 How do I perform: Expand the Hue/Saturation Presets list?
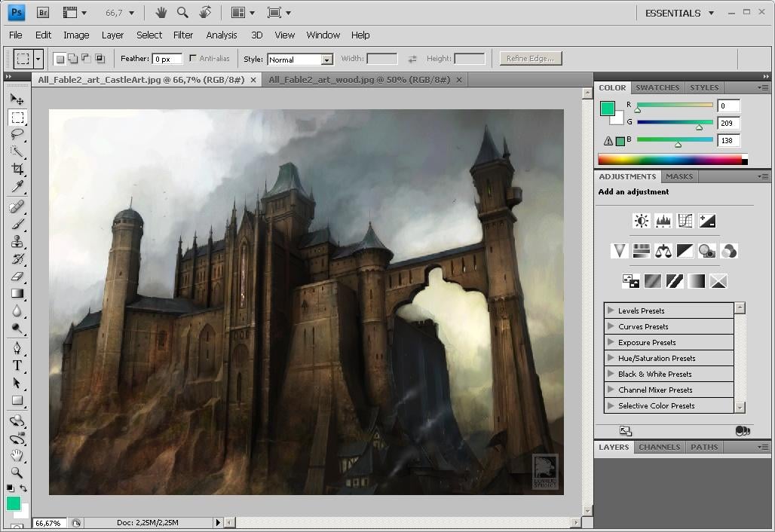click(611, 358)
